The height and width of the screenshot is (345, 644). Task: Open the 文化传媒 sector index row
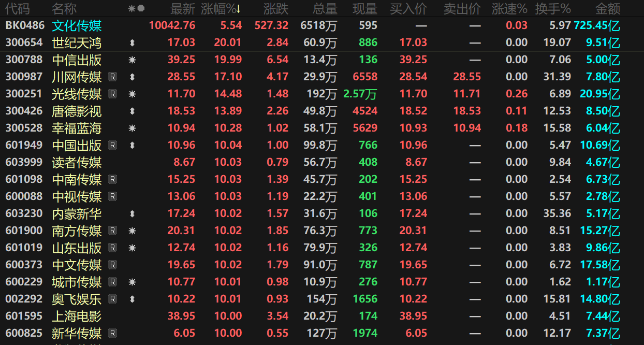pos(77,26)
